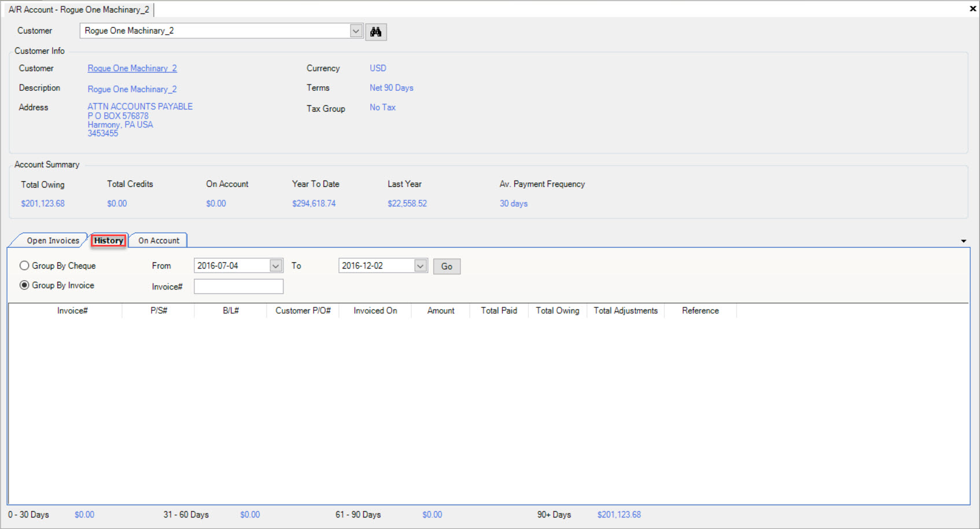Click the Go button
This screenshot has height=529, width=980.
447,266
